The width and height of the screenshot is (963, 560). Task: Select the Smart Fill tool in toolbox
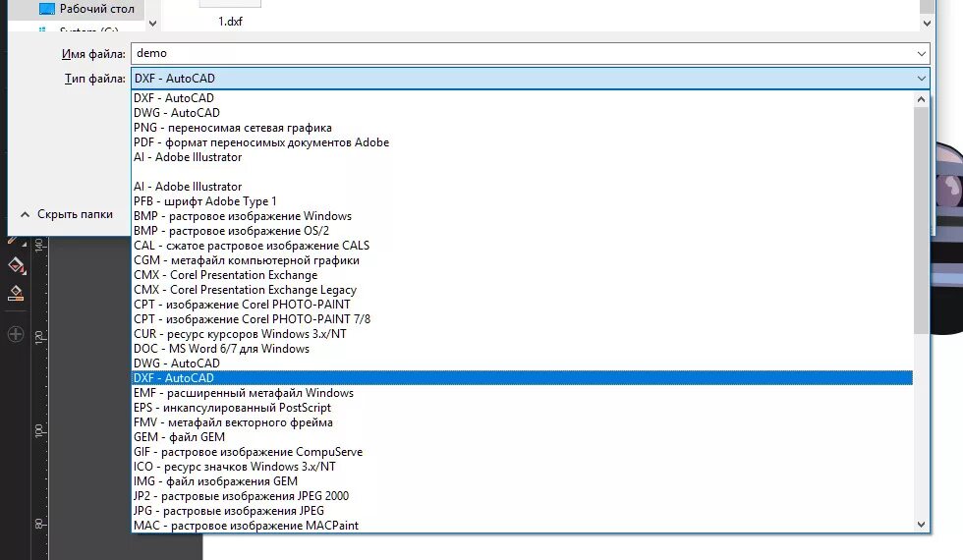click(x=16, y=294)
